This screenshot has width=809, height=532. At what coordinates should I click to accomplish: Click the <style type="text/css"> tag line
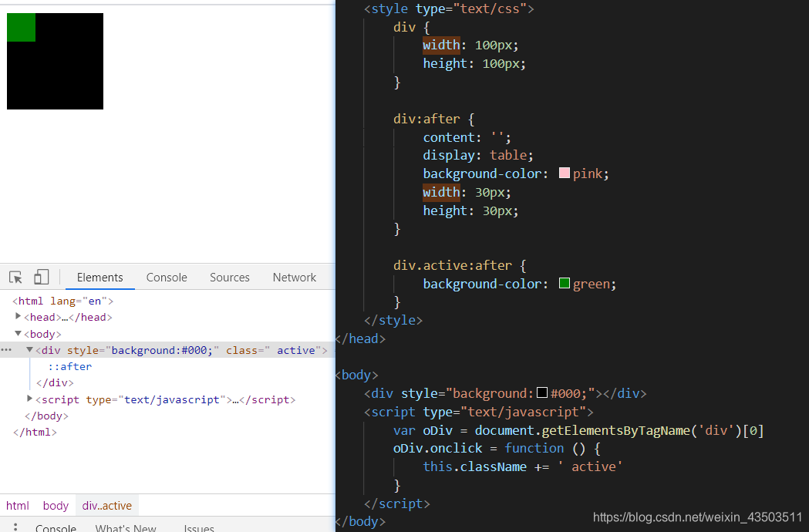(x=449, y=8)
